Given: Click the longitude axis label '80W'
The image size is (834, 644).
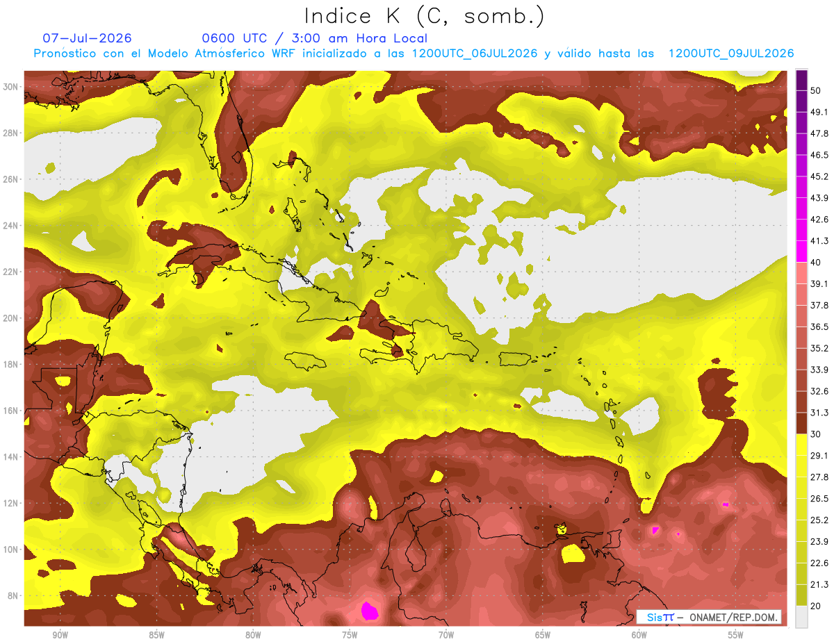Looking at the screenshot, I should (x=253, y=635).
